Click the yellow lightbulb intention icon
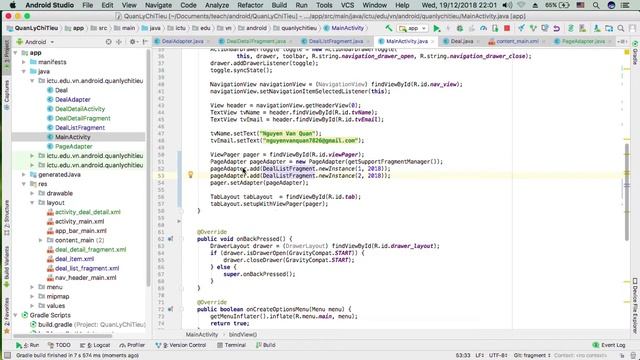 pos(190,175)
